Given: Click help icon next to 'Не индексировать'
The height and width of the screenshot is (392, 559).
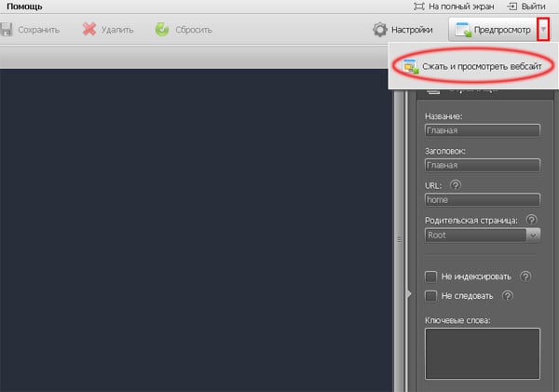Looking at the screenshot, I should pyautogui.click(x=525, y=277).
